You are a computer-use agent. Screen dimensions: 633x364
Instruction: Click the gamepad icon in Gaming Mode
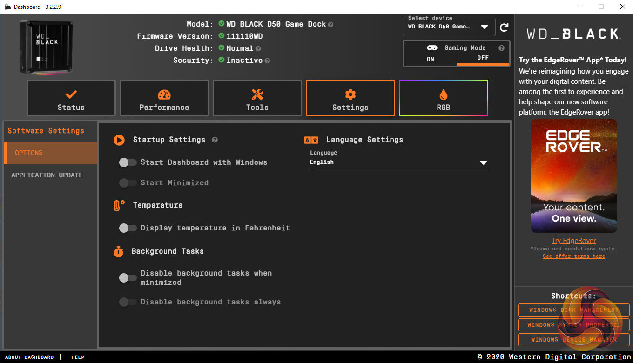(x=432, y=48)
